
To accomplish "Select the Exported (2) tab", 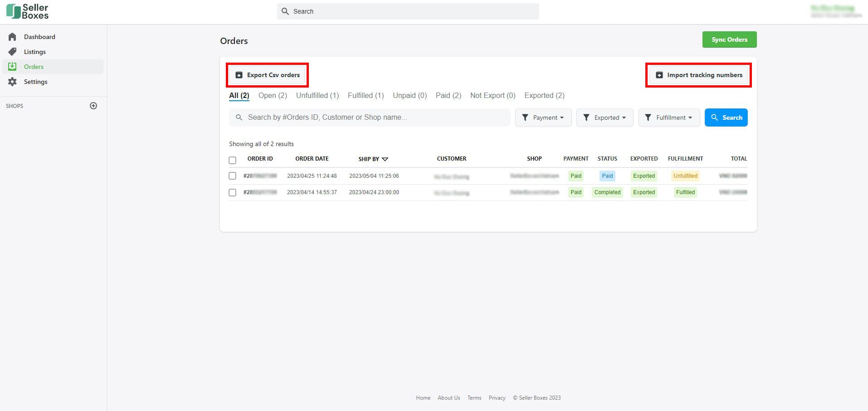I will [544, 95].
